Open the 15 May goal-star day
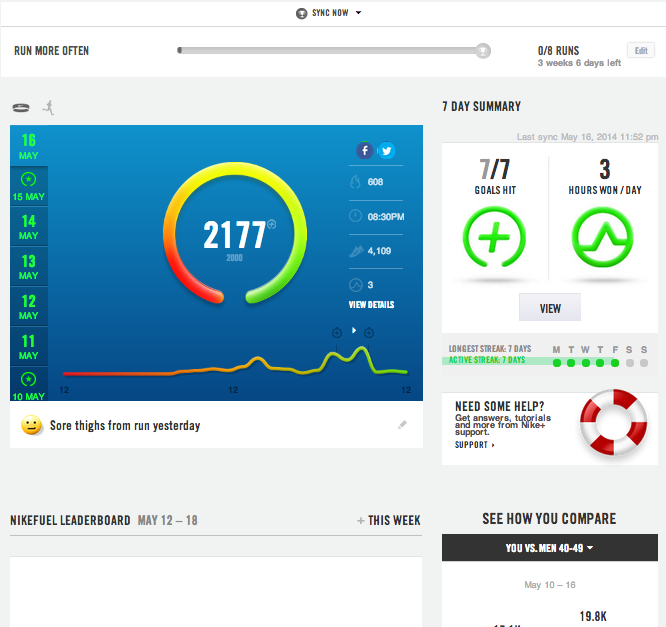666x627 pixels. click(x=29, y=186)
